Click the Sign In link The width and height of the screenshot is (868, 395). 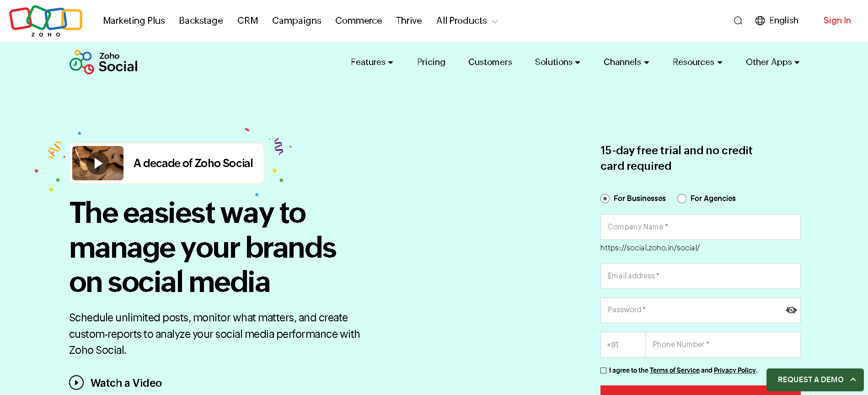837,21
